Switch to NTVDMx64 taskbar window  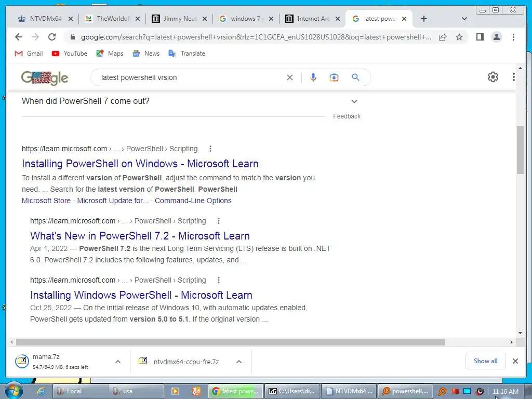coord(349,391)
